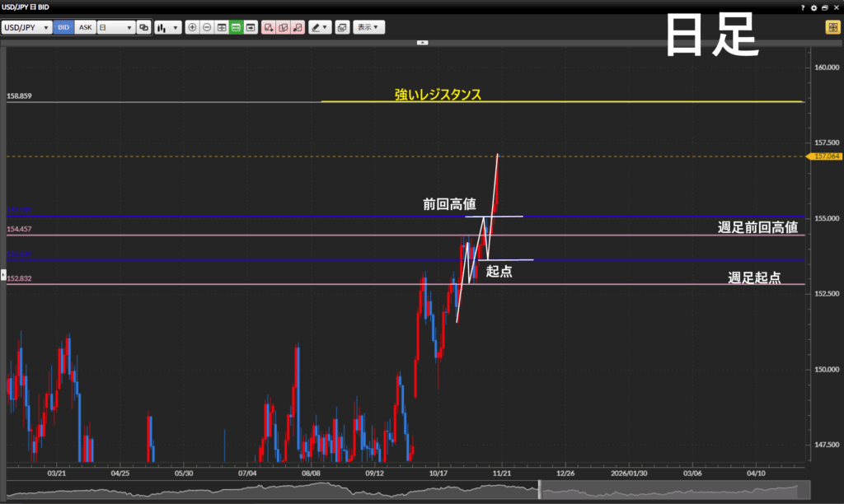Click the pink add-object icon with plus
844x504 pixels.
pos(268,27)
